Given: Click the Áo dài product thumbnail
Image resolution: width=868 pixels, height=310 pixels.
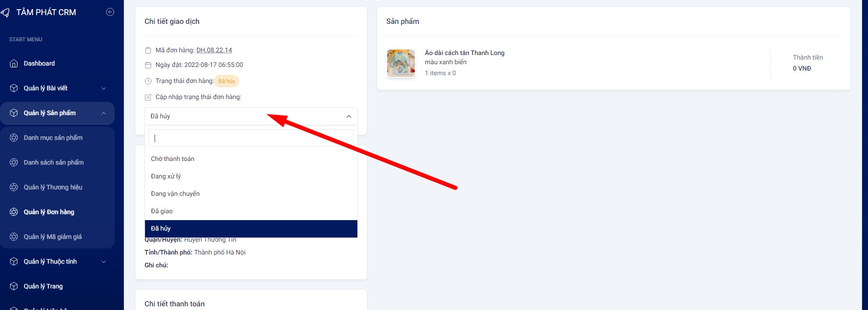Looking at the screenshot, I should click(401, 63).
